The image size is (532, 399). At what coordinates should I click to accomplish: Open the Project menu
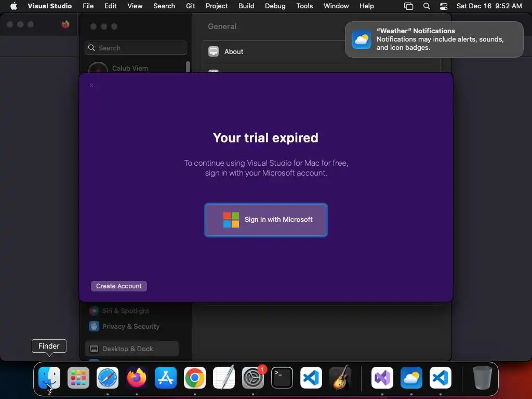tap(217, 6)
